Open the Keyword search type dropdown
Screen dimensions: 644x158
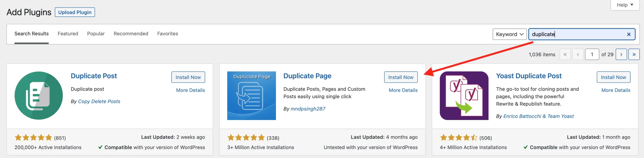510,34
